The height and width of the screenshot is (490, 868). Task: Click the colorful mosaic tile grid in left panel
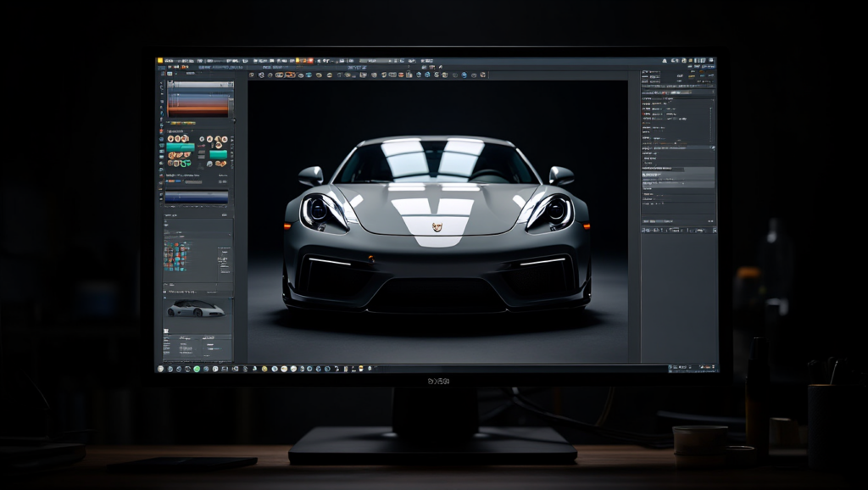(176, 256)
